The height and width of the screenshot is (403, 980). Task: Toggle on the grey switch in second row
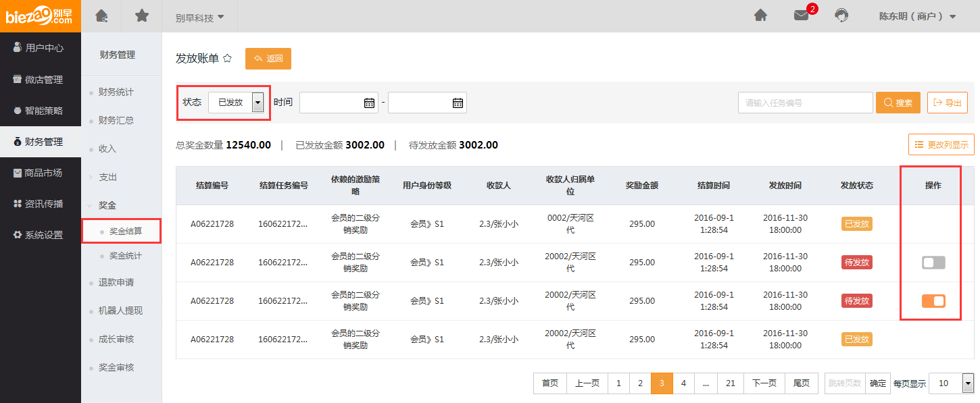coord(933,263)
